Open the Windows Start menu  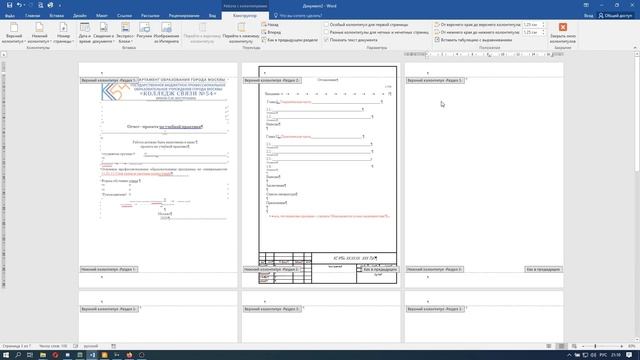6,355
